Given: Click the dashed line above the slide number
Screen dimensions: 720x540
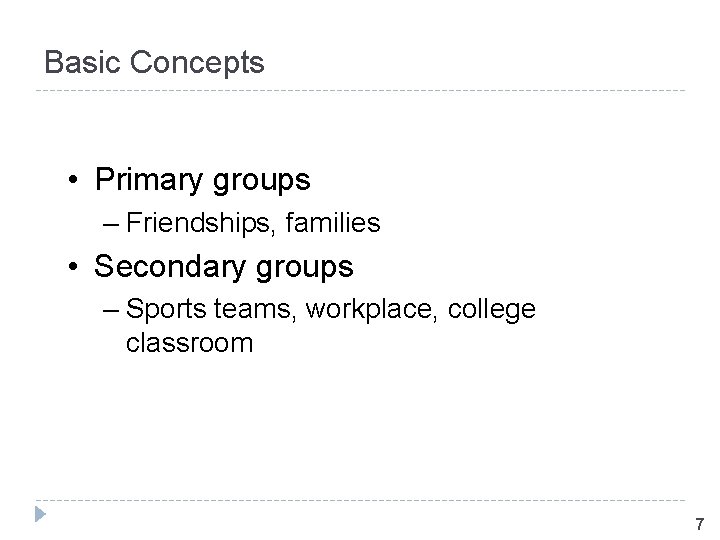Looking at the screenshot, I should (360, 500).
